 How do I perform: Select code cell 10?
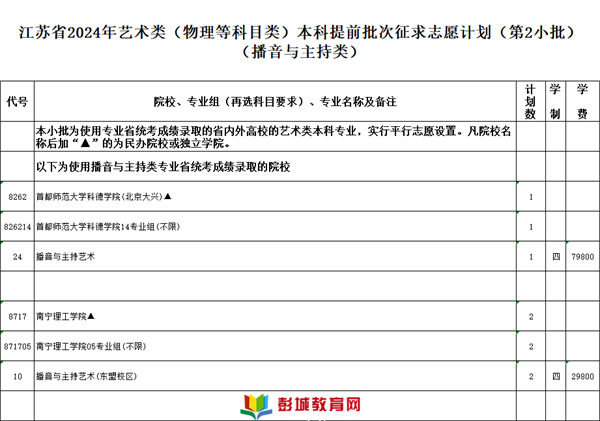[x=17, y=377]
